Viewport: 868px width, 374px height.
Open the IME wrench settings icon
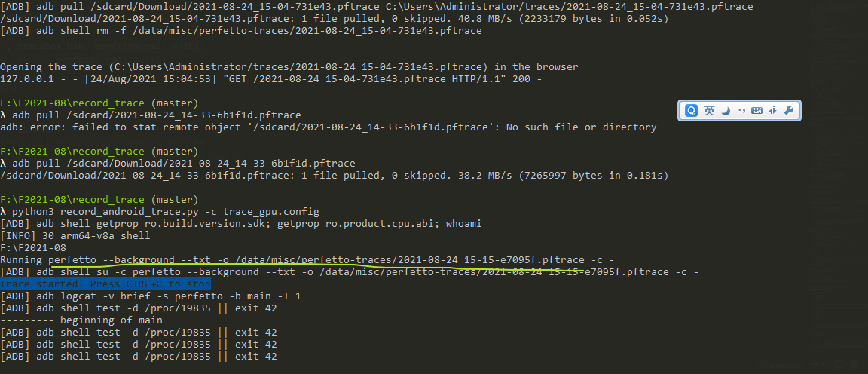pos(789,111)
